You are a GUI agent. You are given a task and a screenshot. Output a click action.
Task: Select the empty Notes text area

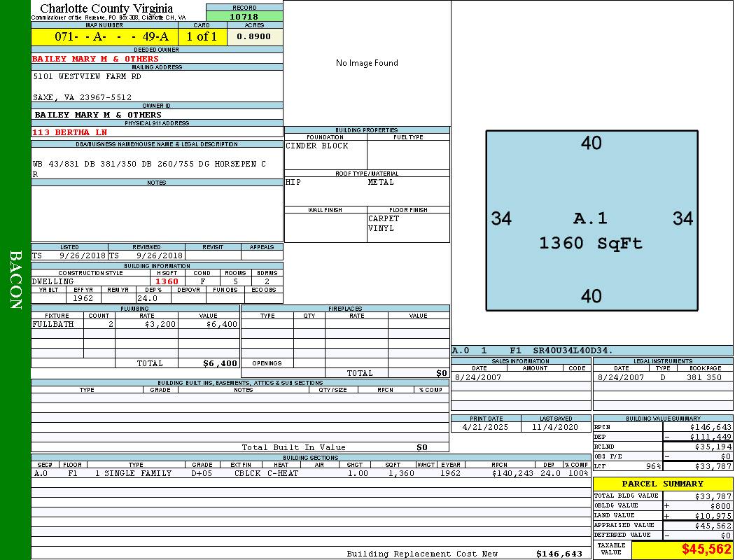tap(157, 213)
